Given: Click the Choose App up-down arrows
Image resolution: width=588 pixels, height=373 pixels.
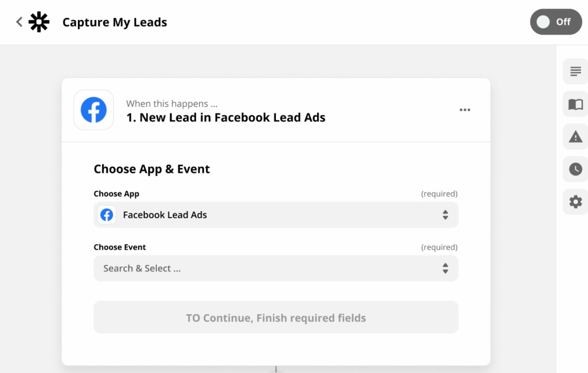Looking at the screenshot, I should click(x=445, y=215).
